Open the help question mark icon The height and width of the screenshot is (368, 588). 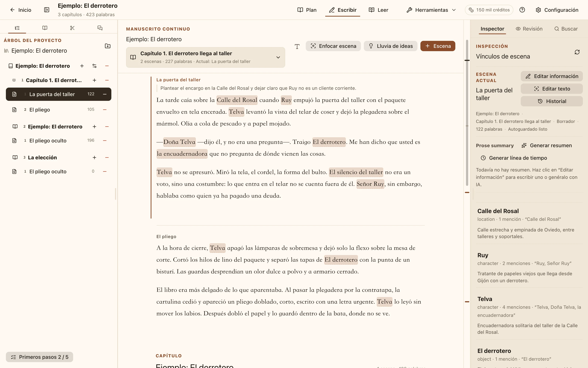(522, 10)
